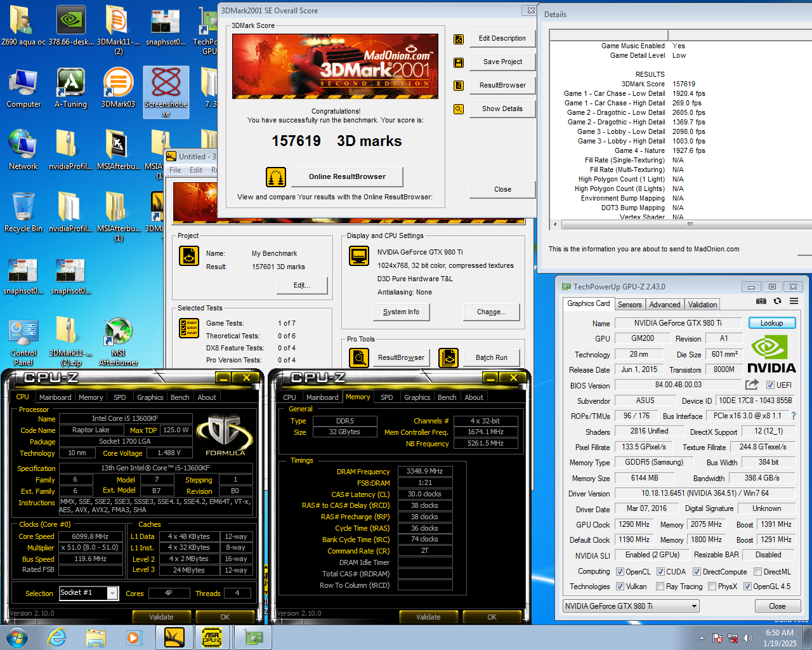Open Mainboard tab in left CPU-Z window
Screen dimensions: 812x650
[55, 397]
